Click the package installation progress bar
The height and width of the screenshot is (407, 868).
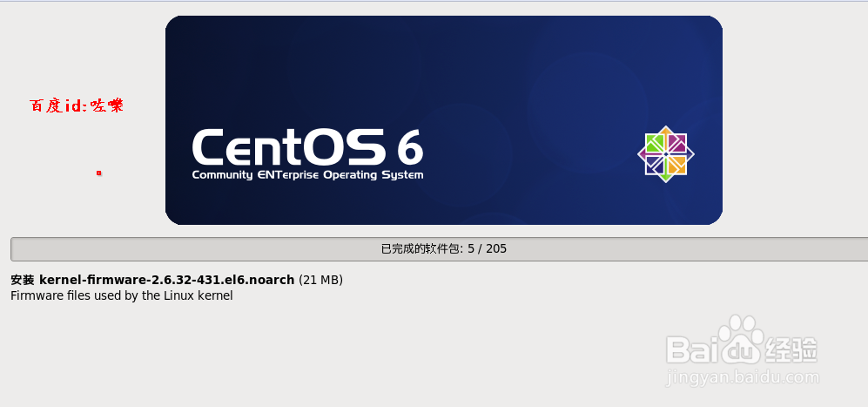440,249
